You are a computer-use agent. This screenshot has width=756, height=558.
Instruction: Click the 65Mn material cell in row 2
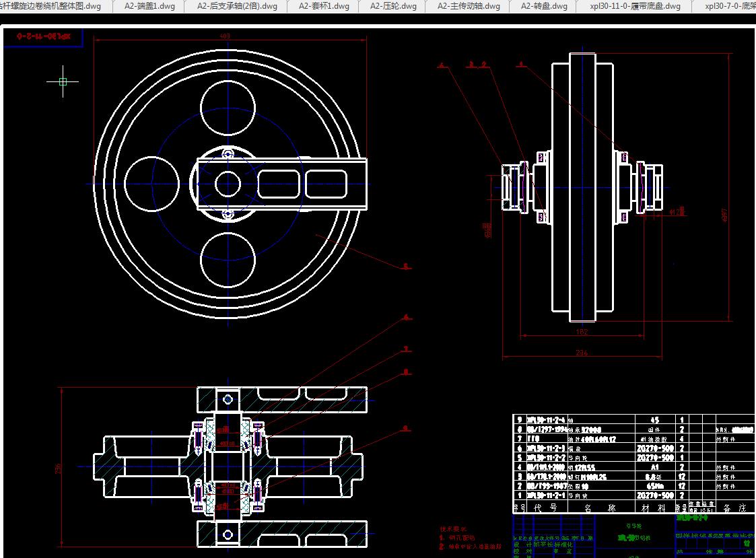click(x=654, y=486)
